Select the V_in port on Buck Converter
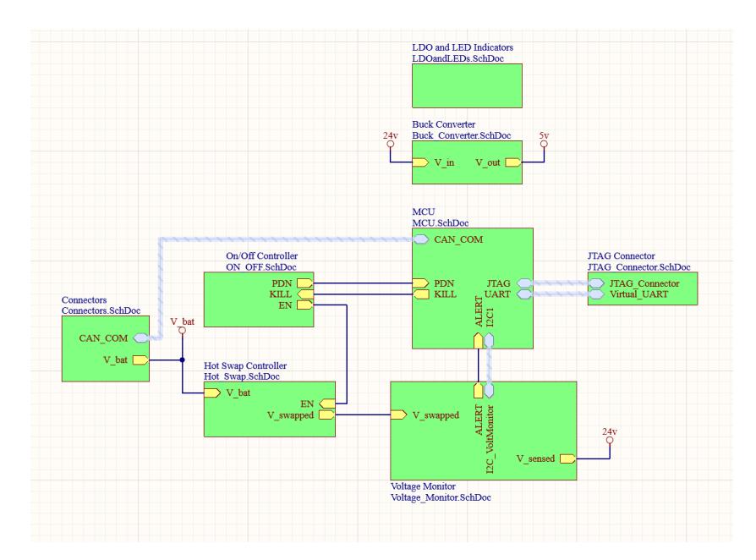This screenshot has height=560, width=756. pyautogui.click(x=420, y=162)
